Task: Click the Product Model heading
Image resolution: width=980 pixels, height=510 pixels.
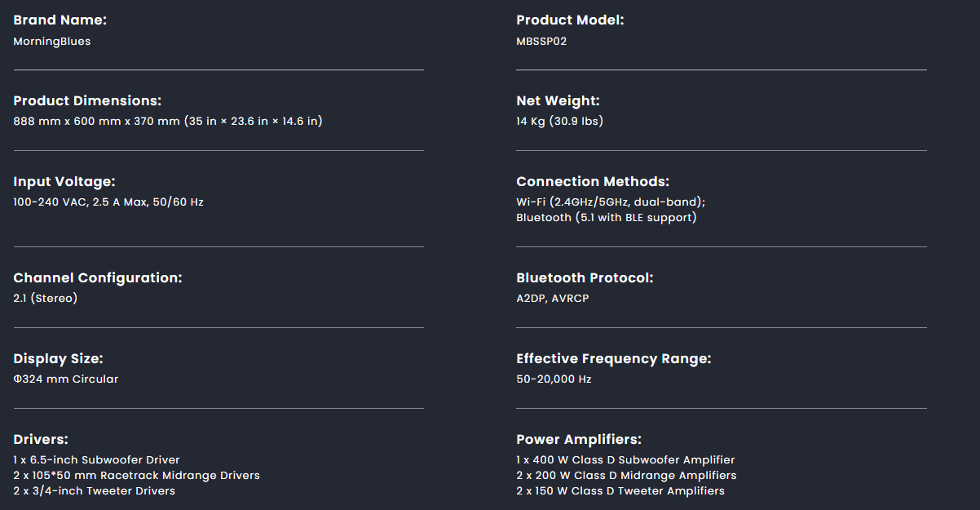Action: pos(570,20)
